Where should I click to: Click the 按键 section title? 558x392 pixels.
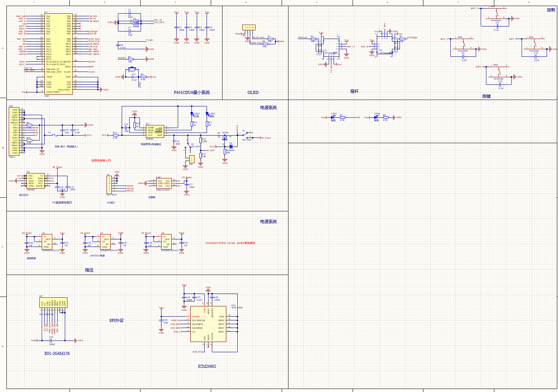coord(486,96)
